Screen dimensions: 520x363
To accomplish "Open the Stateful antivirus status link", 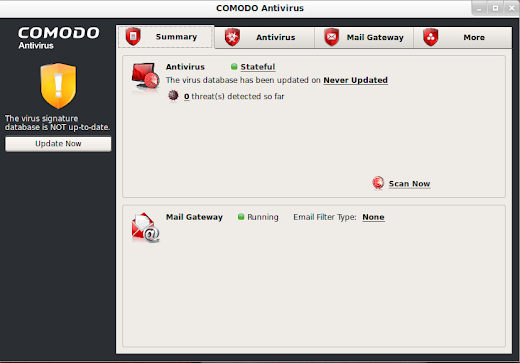I will [x=258, y=67].
